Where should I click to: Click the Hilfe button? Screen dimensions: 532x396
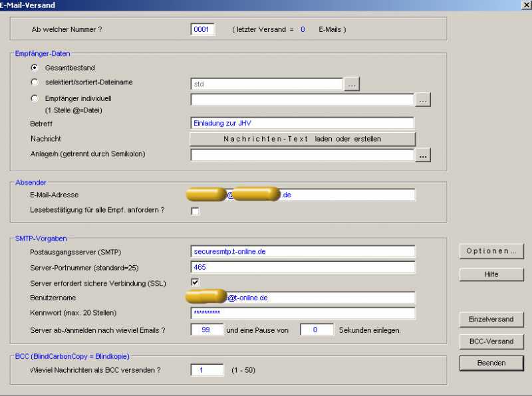[x=491, y=274]
